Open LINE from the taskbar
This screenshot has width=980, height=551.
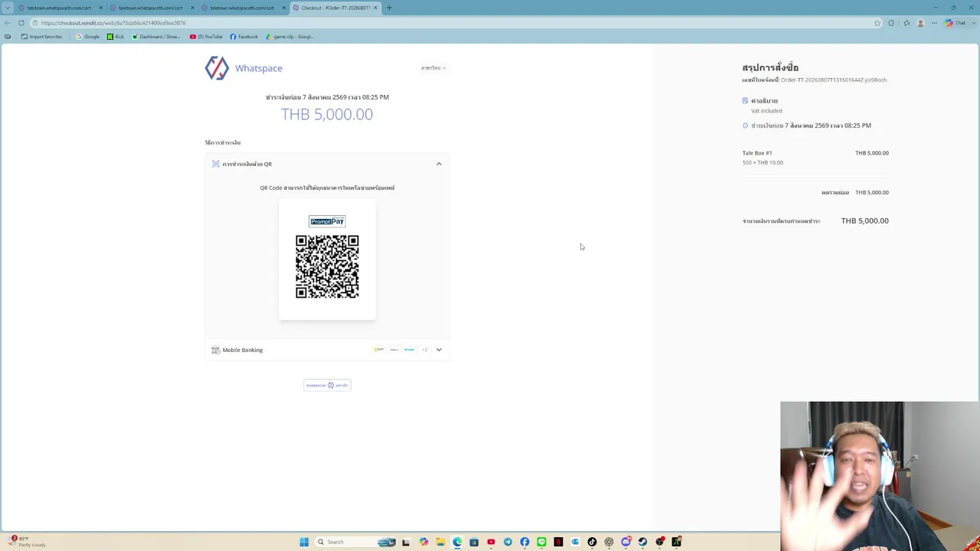pos(541,542)
